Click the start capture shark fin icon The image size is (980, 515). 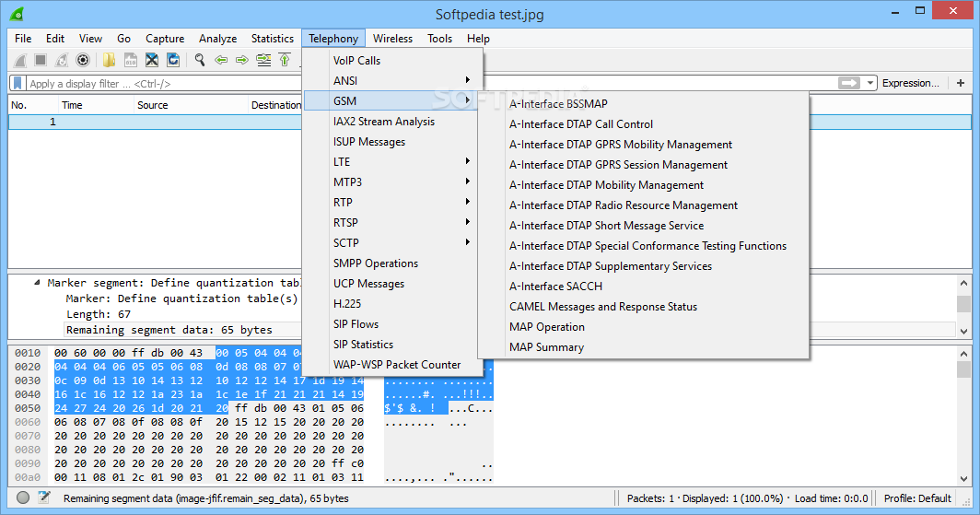pyautogui.click(x=20, y=60)
